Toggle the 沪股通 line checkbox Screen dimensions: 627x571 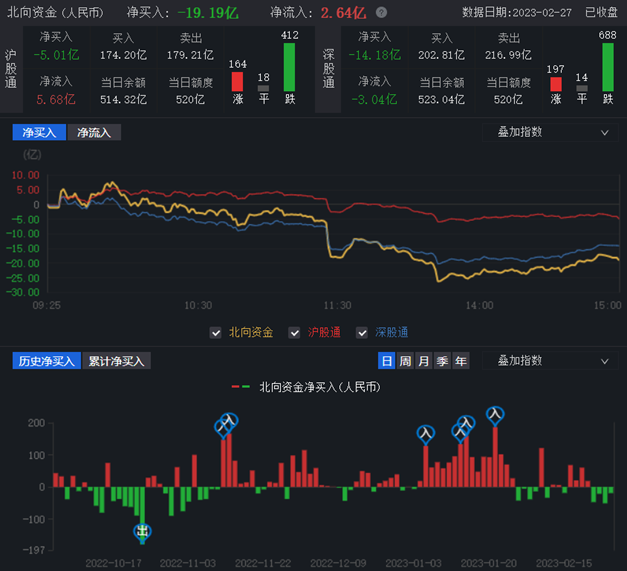pos(295,333)
